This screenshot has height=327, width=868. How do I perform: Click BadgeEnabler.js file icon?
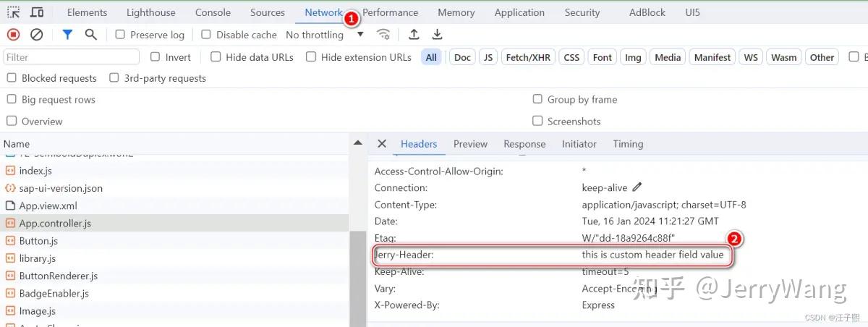click(10, 294)
